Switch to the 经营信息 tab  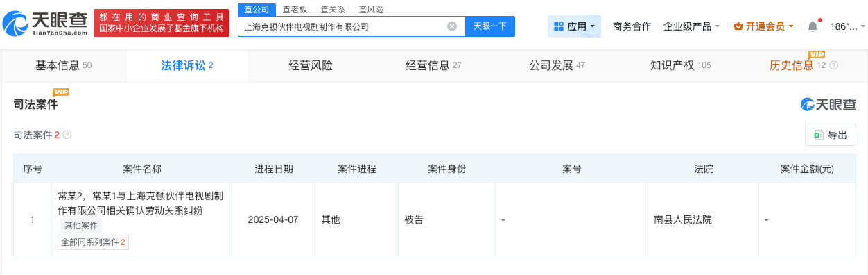[x=433, y=65]
